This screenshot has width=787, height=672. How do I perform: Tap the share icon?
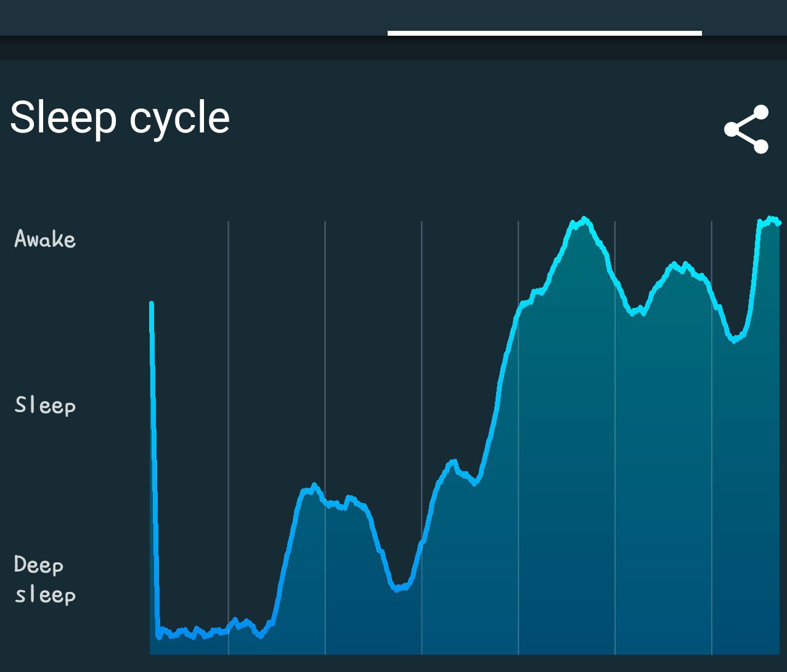tap(746, 129)
